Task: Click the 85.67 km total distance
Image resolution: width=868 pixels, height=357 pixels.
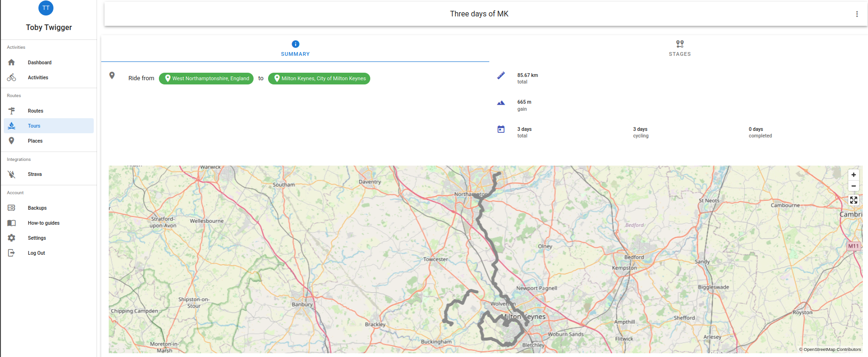Action: tap(528, 75)
